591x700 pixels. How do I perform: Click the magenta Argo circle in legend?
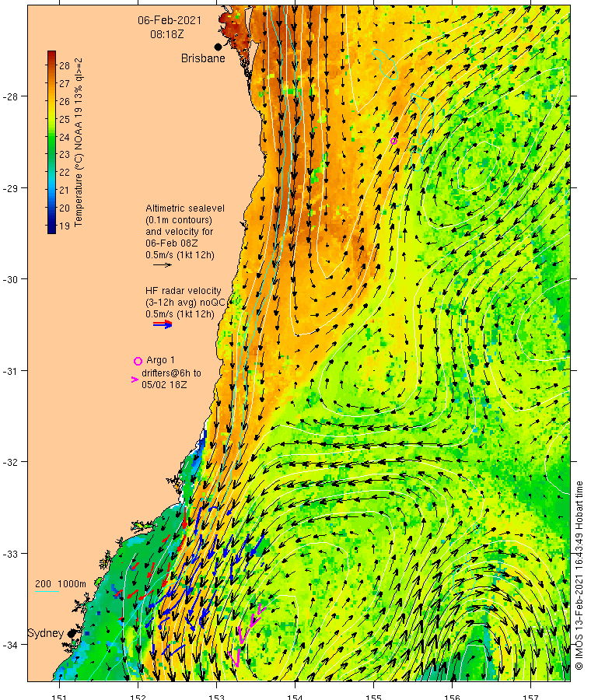click(x=138, y=361)
